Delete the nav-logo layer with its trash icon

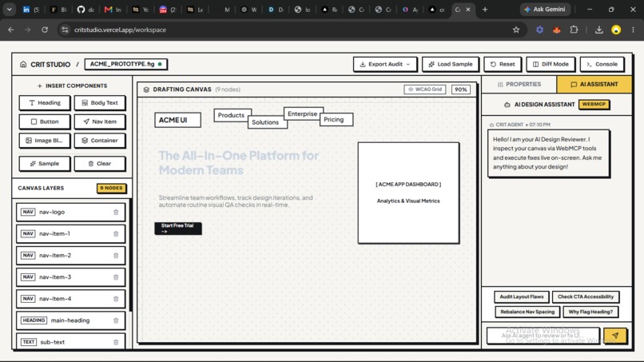pos(116,213)
